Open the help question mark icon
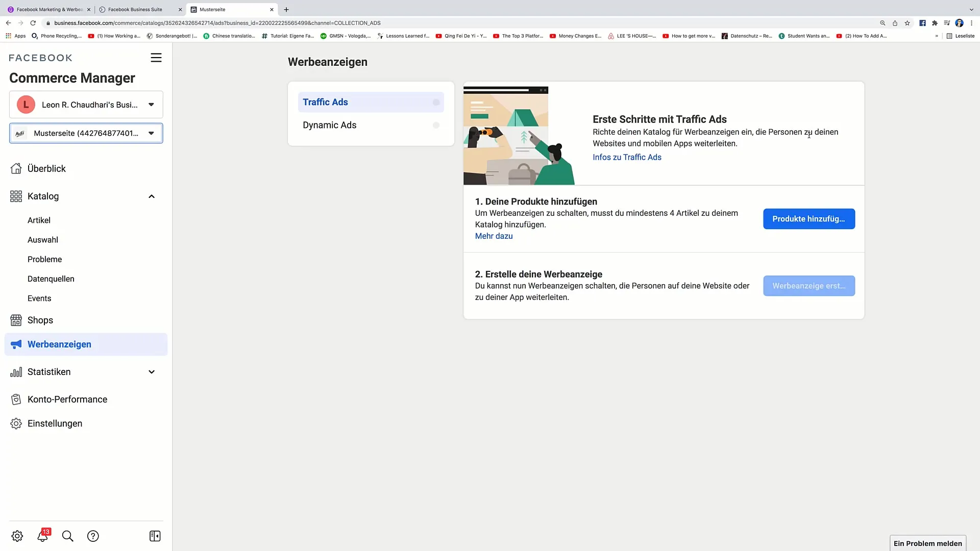The height and width of the screenshot is (551, 980). (93, 536)
